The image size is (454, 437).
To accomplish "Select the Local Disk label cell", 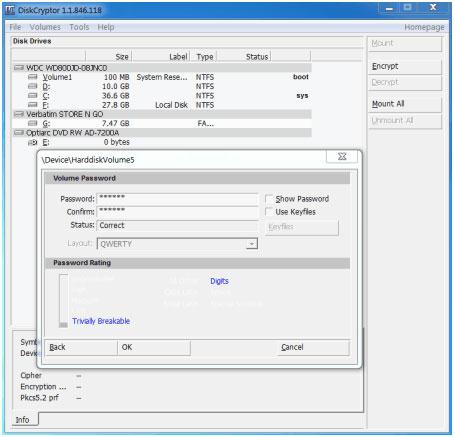I will (171, 105).
